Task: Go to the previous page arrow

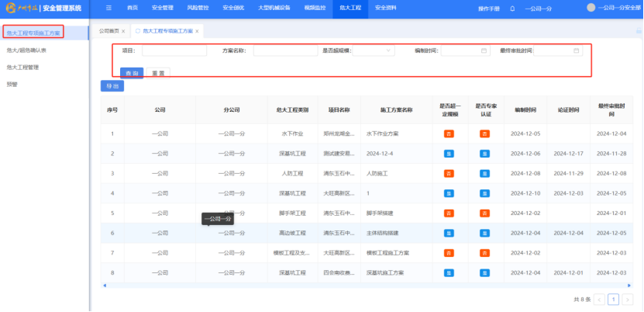Action: click(600, 299)
